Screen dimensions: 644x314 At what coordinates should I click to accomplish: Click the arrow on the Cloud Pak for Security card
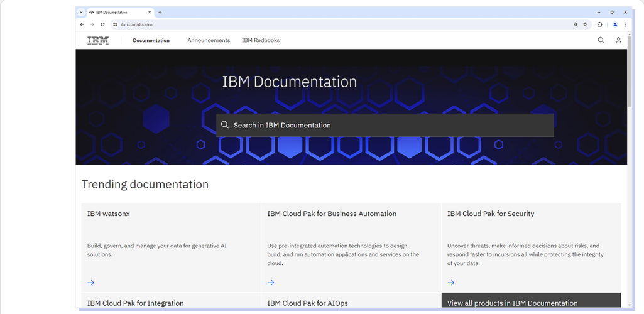pyautogui.click(x=451, y=283)
